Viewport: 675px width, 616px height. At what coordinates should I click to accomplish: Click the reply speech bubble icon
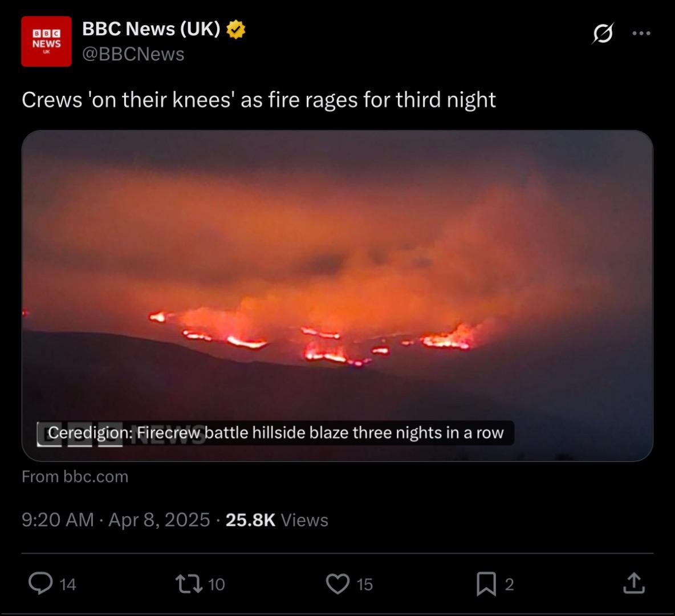coord(40,583)
